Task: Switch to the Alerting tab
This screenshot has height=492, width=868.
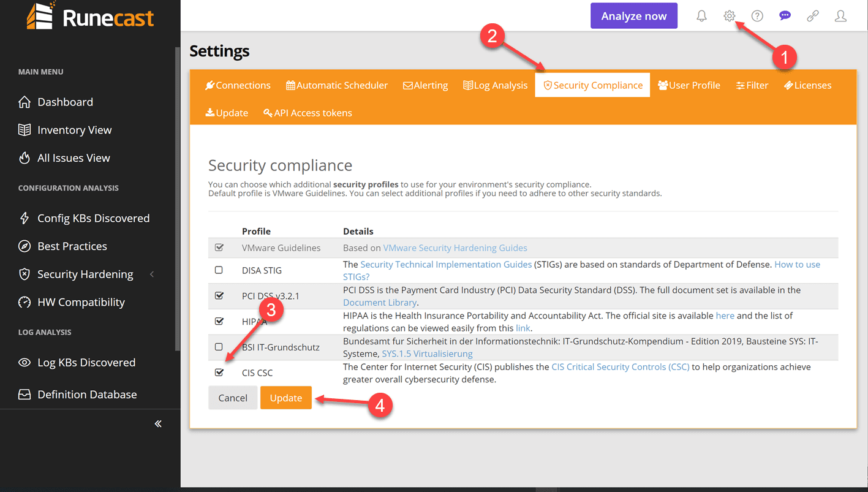Action: 425,85
